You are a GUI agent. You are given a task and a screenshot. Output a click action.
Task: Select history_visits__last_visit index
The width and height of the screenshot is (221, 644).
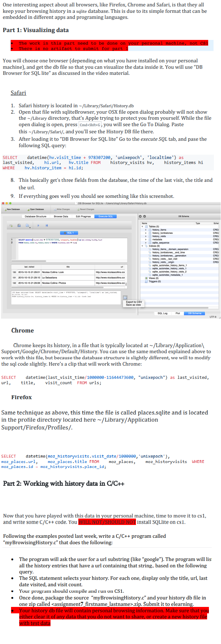[x=165, y=259]
